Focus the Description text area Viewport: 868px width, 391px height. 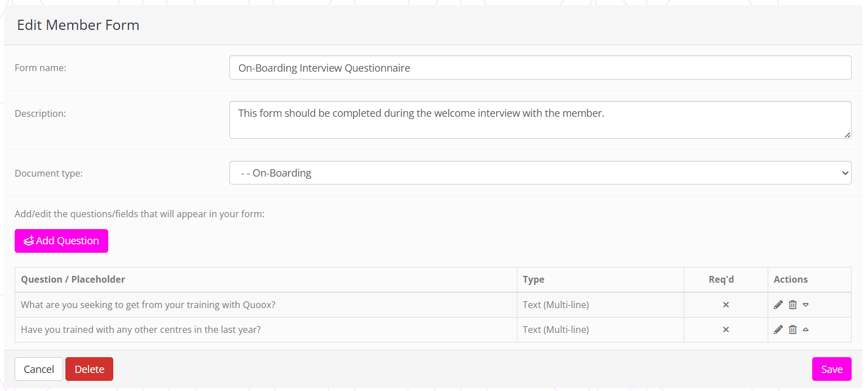point(540,120)
